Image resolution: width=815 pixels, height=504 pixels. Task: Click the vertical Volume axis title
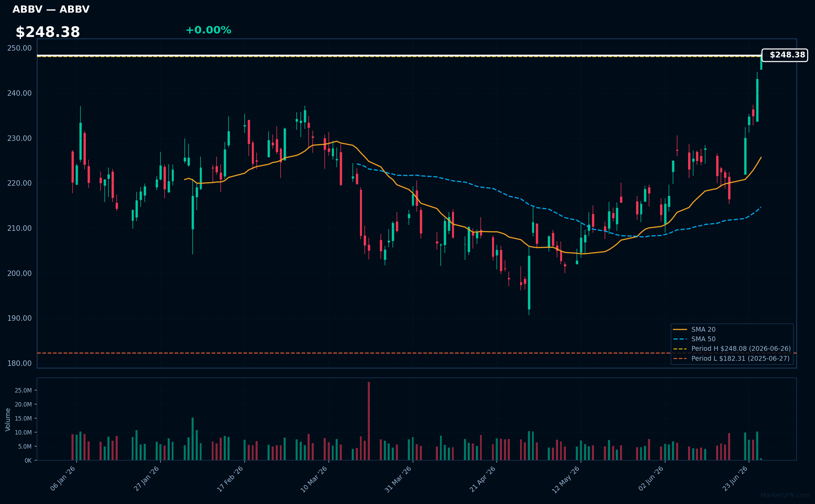pyautogui.click(x=8, y=420)
